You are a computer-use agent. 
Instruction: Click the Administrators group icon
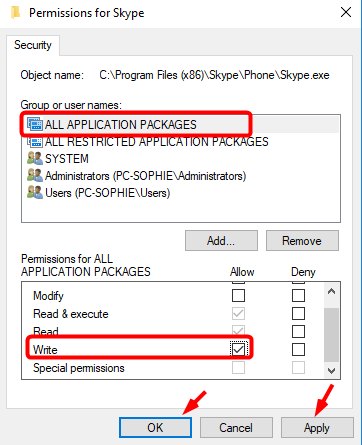pos(35,175)
